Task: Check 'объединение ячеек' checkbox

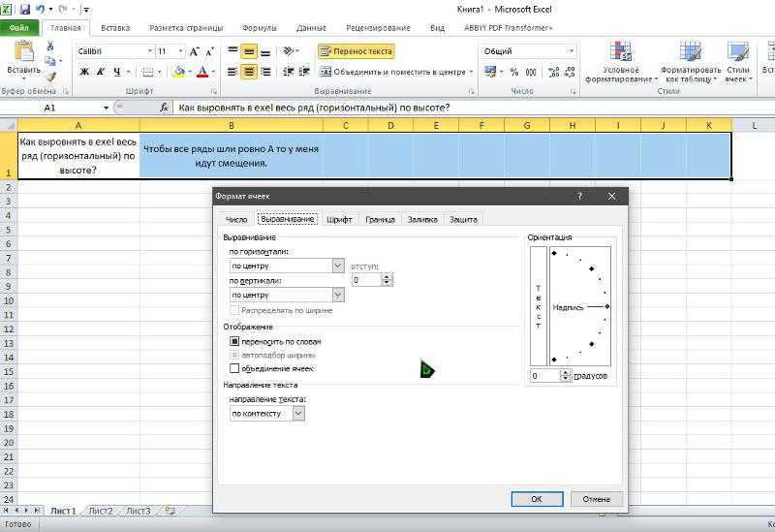Action: pos(234,368)
